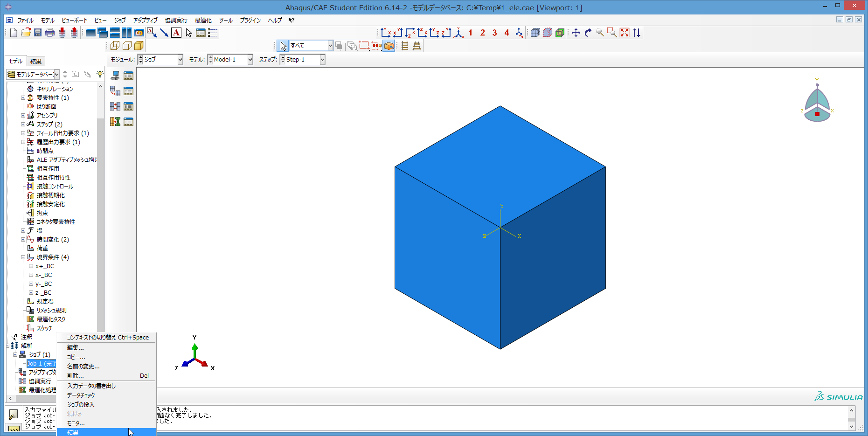
Task: Open the Job Manager table icon
Action: click(128, 76)
